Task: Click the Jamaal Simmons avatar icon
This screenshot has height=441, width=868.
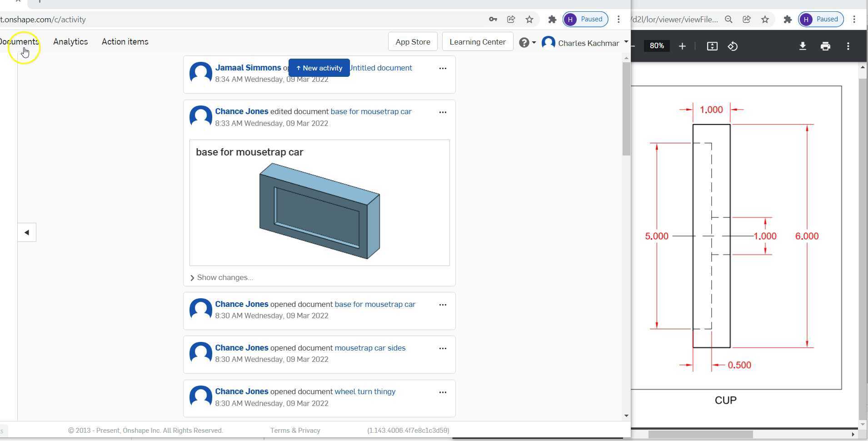Action: [200, 73]
